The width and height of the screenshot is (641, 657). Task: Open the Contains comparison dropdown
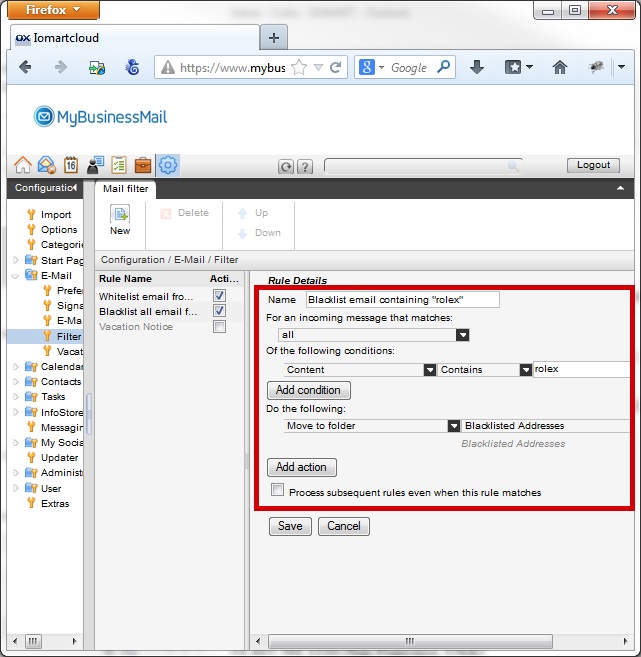525,369
